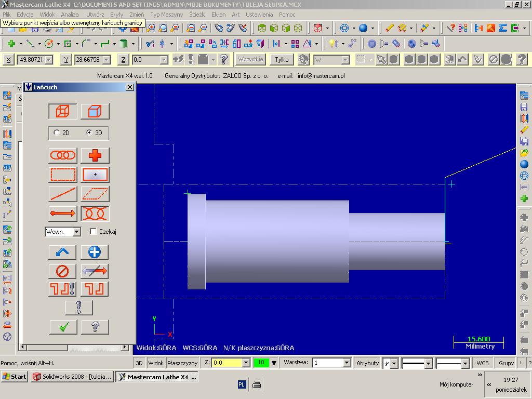Click the Y coordinate lock button
This screenshot has width=532, height=399.
66,60
